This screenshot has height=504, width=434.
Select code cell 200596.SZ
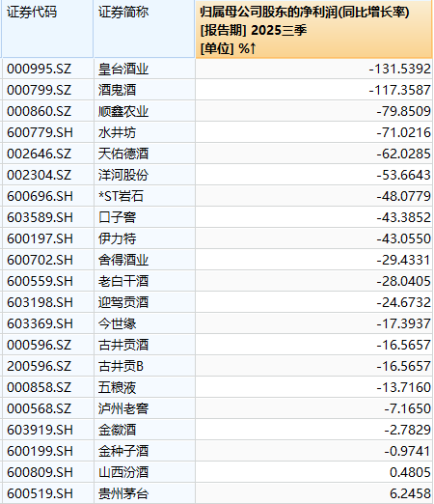point(47,366)
